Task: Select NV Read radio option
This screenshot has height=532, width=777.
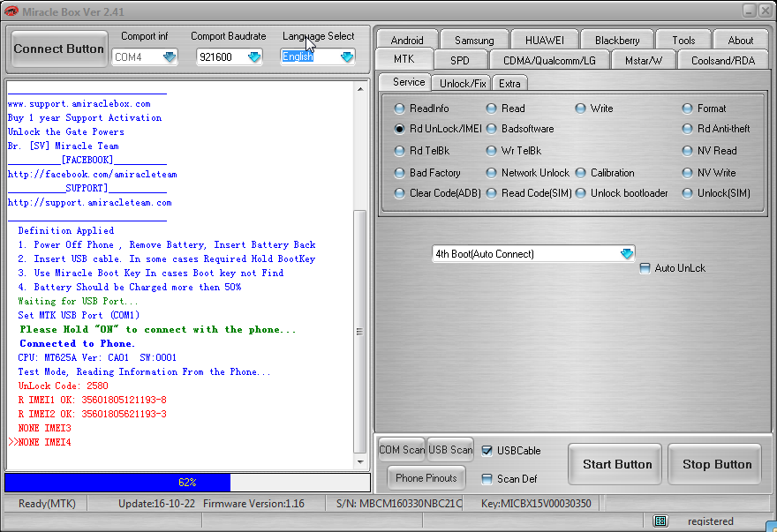Action: tap(710, 151)
